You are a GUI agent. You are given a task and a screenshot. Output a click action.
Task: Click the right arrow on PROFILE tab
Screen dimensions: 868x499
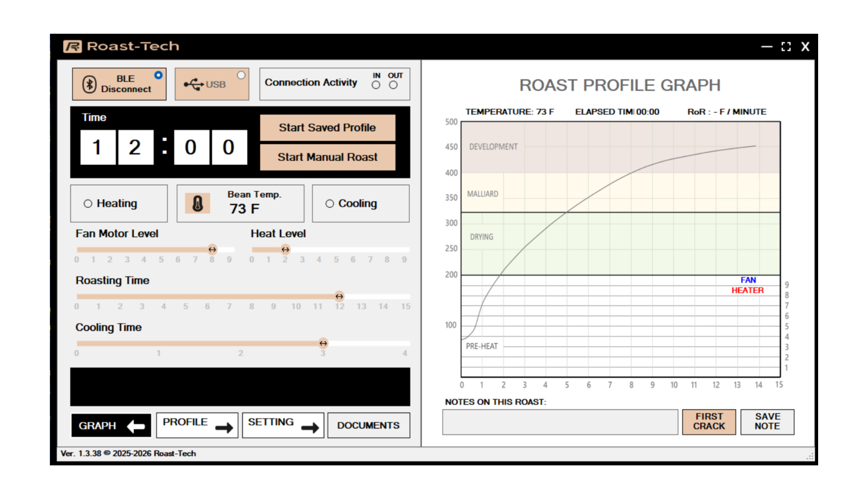(224, 428)
